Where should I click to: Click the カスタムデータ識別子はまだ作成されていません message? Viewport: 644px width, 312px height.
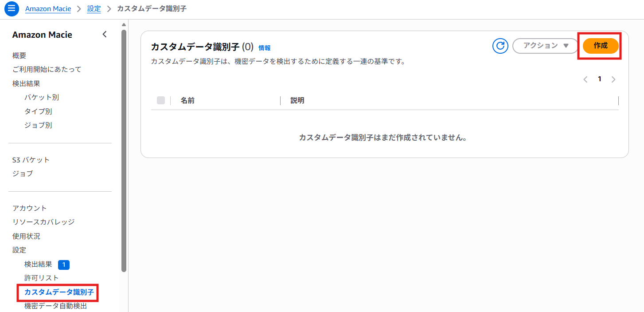[x=383, y=138]
